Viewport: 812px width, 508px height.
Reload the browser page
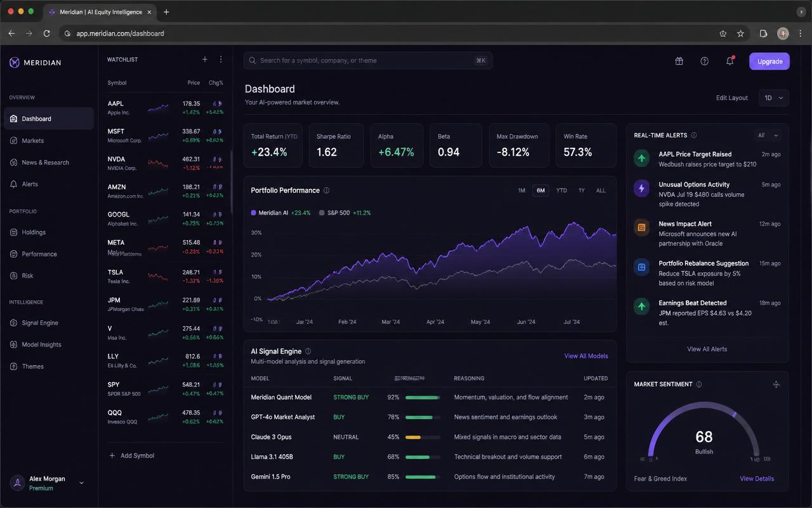pyautogui.click(x=46, y=34)
